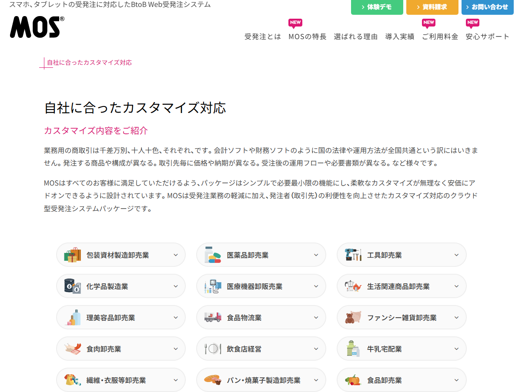Screen dimensions: 532x392
Task: Expand 食品卸売業 using its chevron arrow
Action: pyautogui.click(x=457, y=380)
